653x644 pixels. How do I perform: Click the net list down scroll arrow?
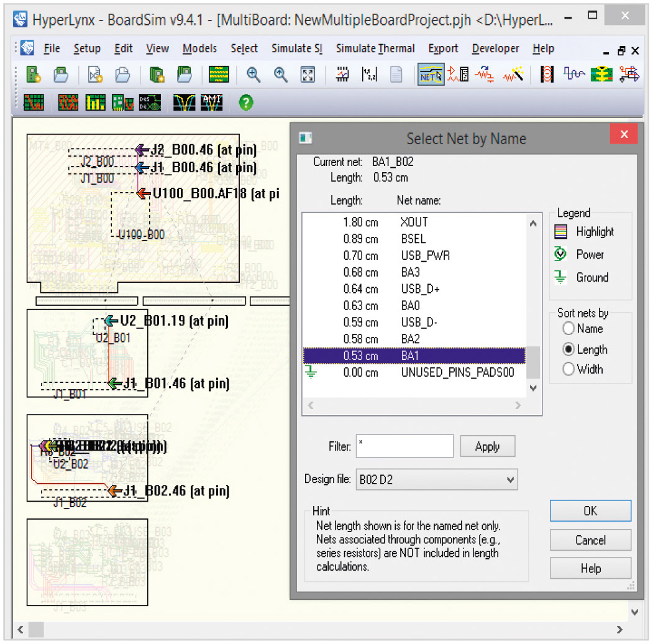pyautogui.click(x=532, y=388)
